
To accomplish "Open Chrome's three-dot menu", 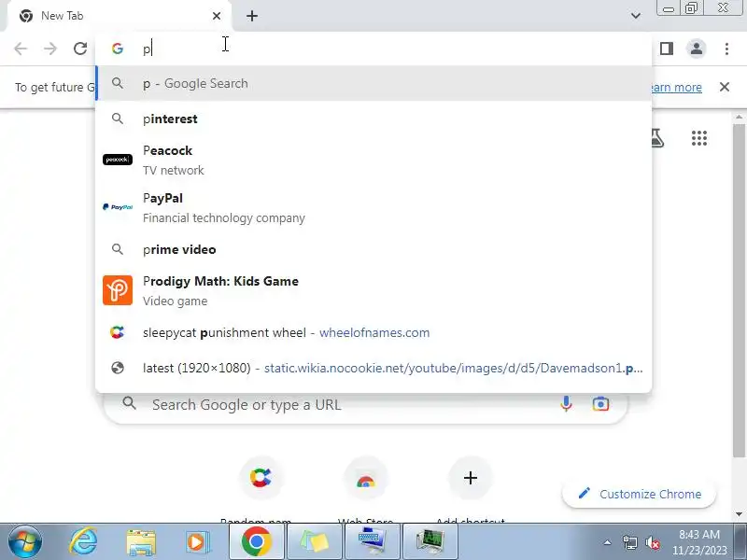I will pyautogui.click(x=726, y=49).
